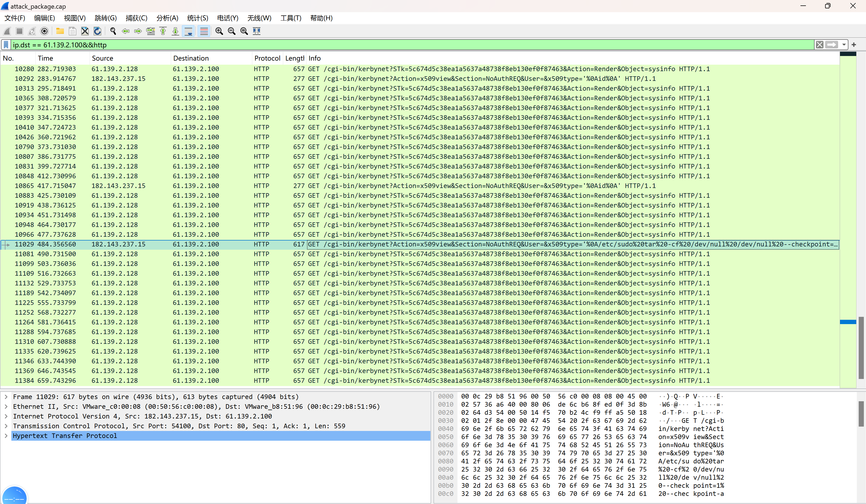Click the packet list vertical scrollbar thumb
The image size is (866, 504).
861,347
